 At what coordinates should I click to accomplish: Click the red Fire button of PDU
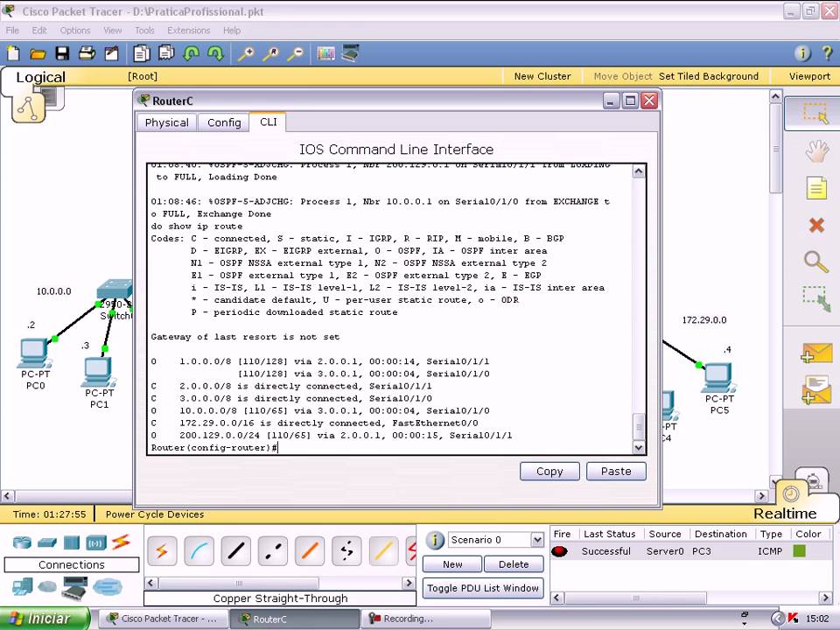(559, 551)
